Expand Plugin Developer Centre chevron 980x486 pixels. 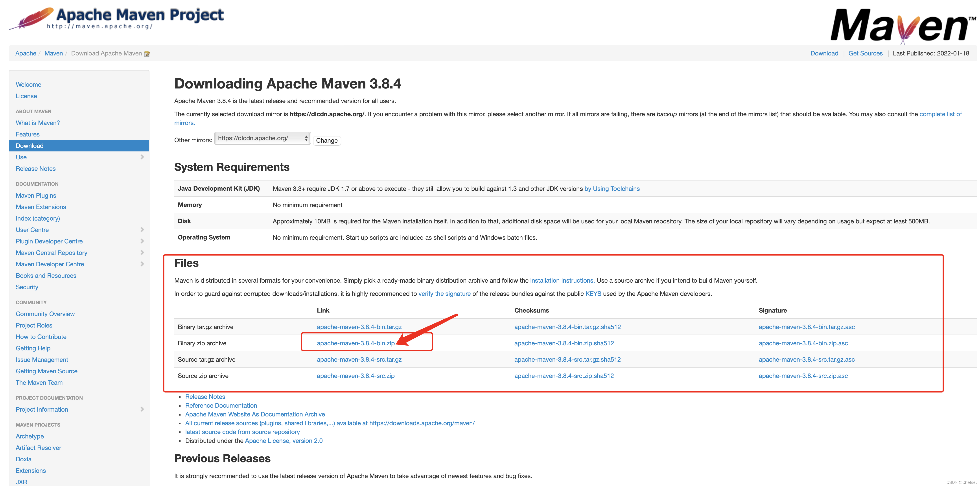pyautogui.click(x=142, y=241)
